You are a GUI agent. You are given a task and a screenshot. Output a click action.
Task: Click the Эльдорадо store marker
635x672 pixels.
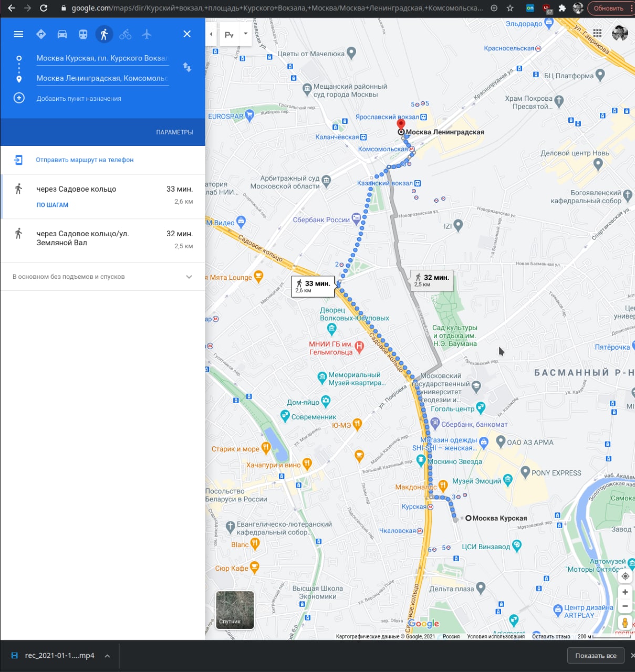click(x=549, y=23)
